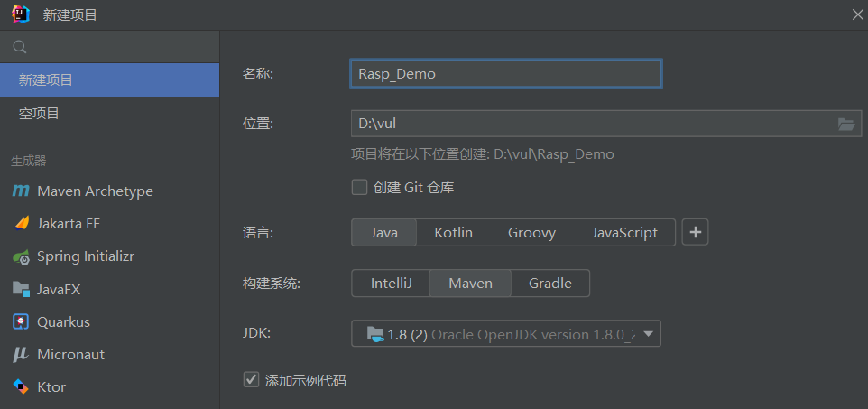Click the project name field Rasp_Demo
The height and width of the screenshot is (409, 868).
click(506, 74)
